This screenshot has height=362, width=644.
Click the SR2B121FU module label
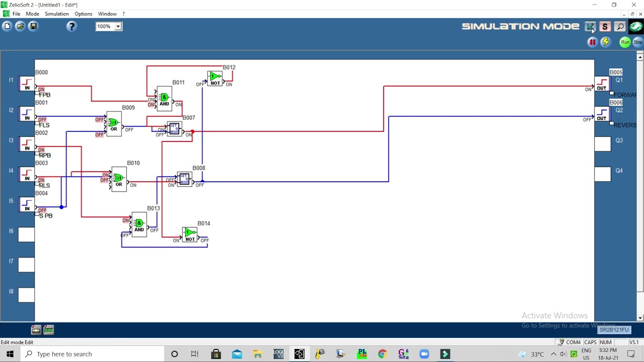(x=614, y=330)
